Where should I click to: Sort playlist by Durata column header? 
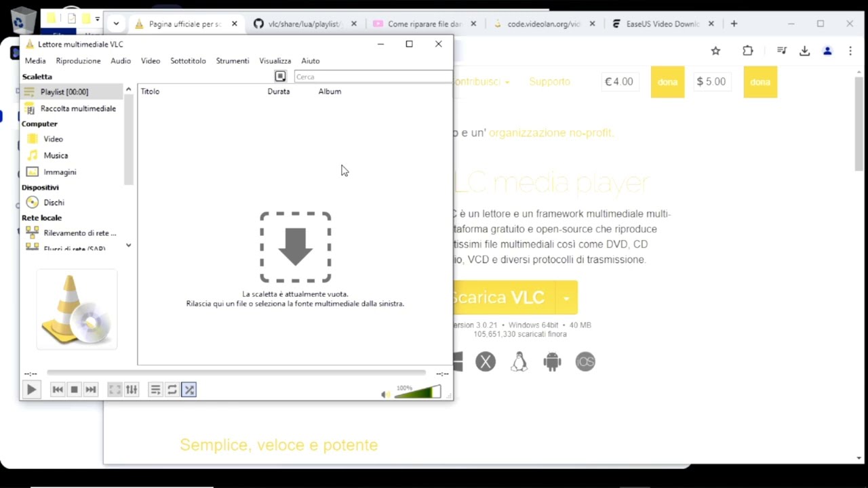point(278,91)
